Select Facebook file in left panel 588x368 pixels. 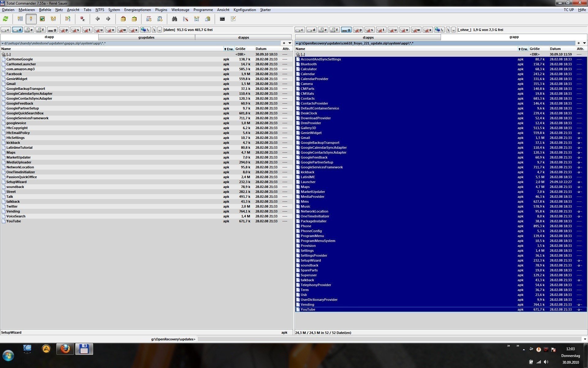click(x=146, y=74)
